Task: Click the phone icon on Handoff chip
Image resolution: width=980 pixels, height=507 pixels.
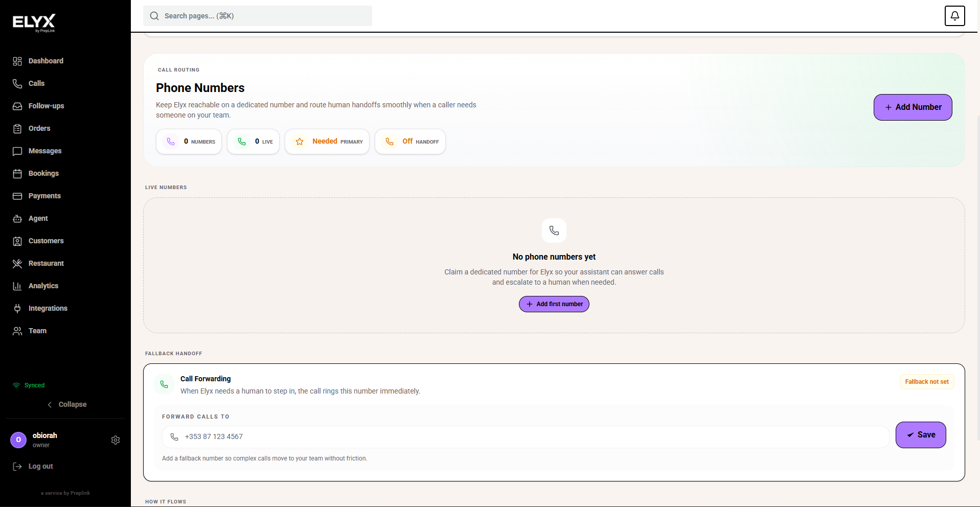Action: point(390,142)
